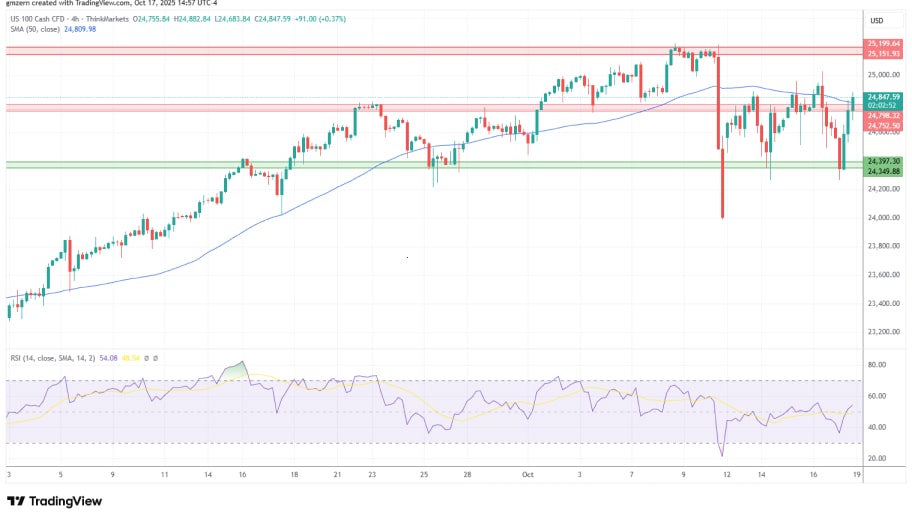Click the 23 date on time axis
This screenshot has width=912, height=513.
pos(372,474)
